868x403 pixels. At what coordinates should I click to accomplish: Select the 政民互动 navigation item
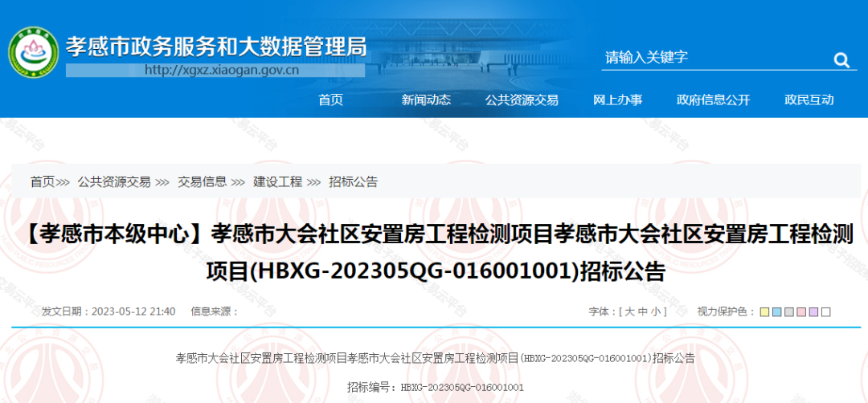[809, 100]
